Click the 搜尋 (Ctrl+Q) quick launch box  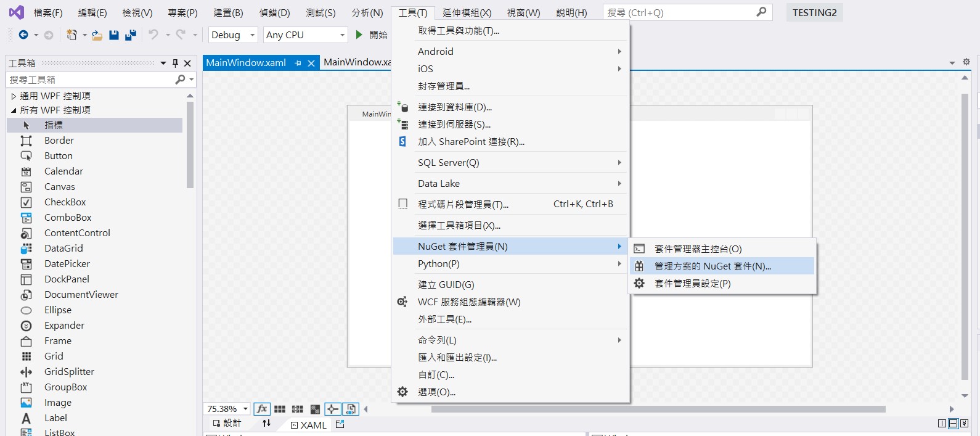pos(687,12)
